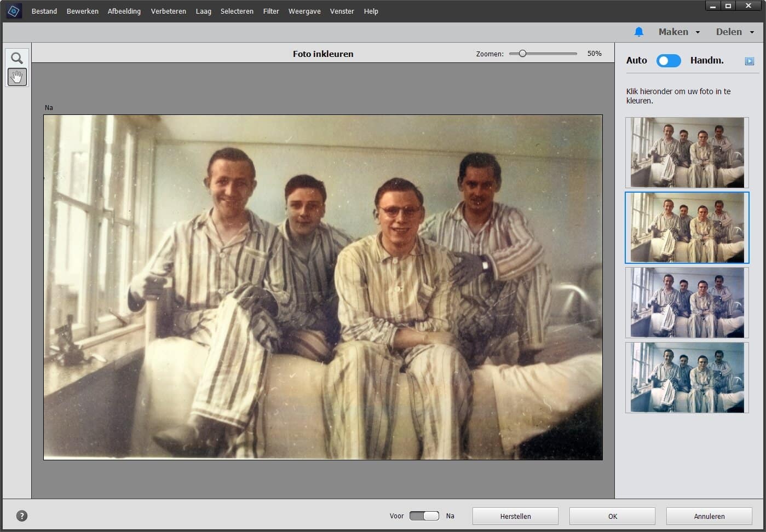Select the Hand tool for panning

(x=16, y=77)
